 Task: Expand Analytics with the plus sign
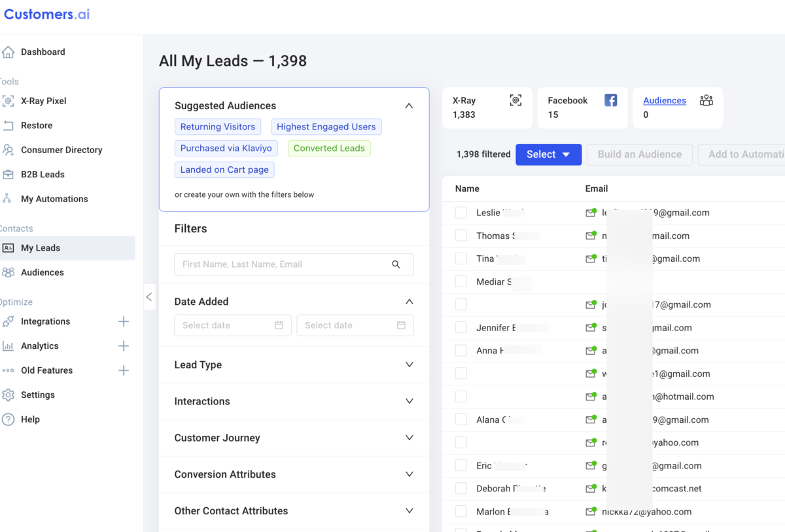click(124, 346)
